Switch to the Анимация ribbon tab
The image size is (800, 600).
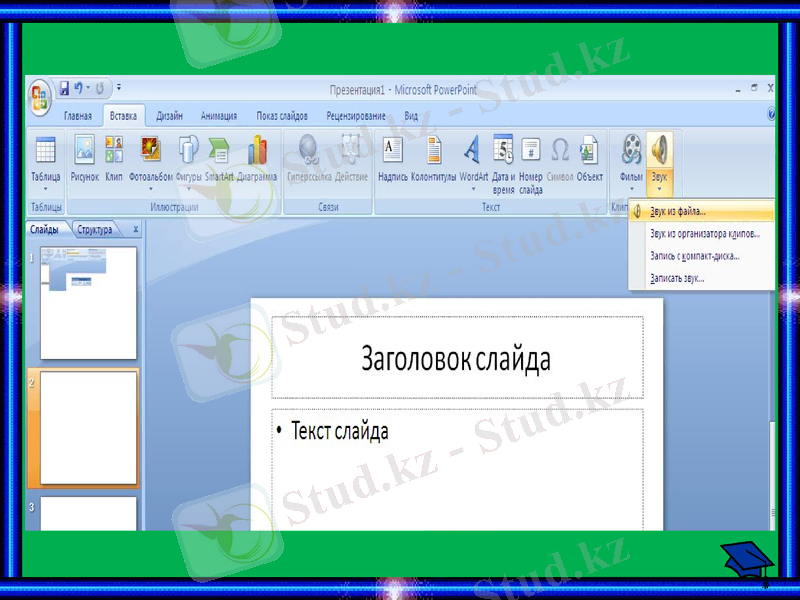(221, 115)
